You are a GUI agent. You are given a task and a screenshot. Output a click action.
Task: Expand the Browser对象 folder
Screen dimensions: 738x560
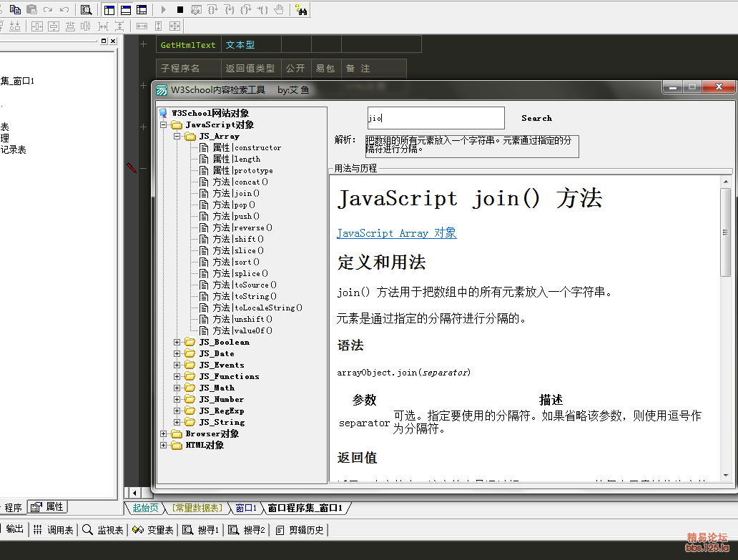pyautogui.click(x=163, y=433)
